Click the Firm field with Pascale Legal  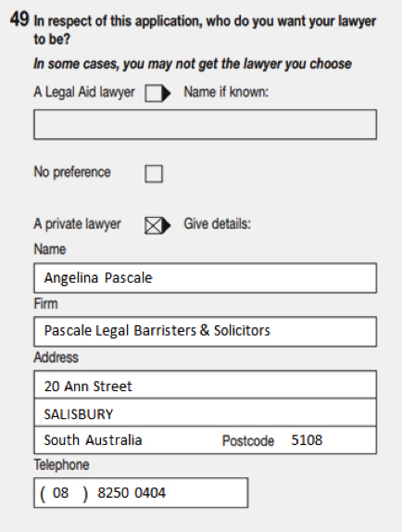tap(205, 332)
